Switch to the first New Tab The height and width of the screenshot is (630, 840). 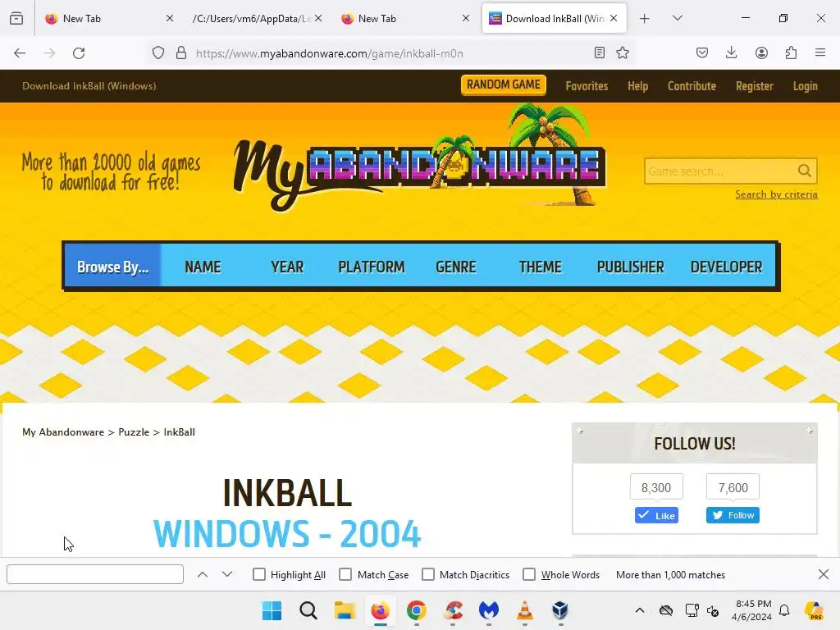(x=110, y=19)
